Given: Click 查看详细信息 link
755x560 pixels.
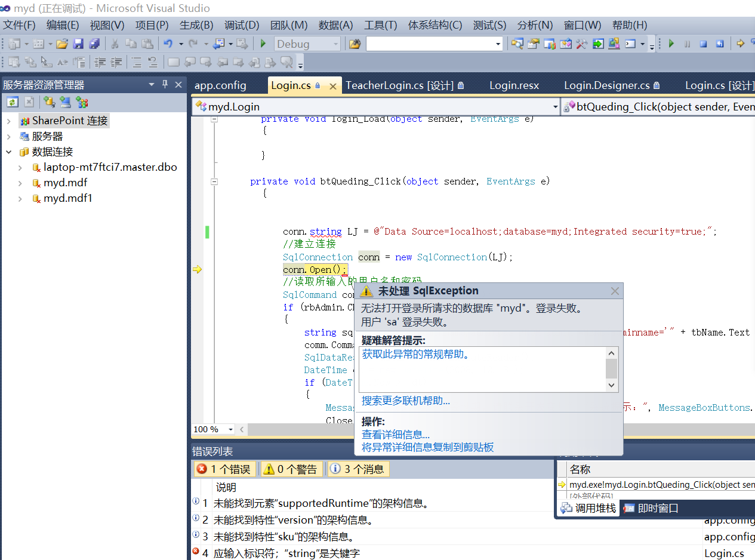Looking at the screenshot, I should click(396, 435).
